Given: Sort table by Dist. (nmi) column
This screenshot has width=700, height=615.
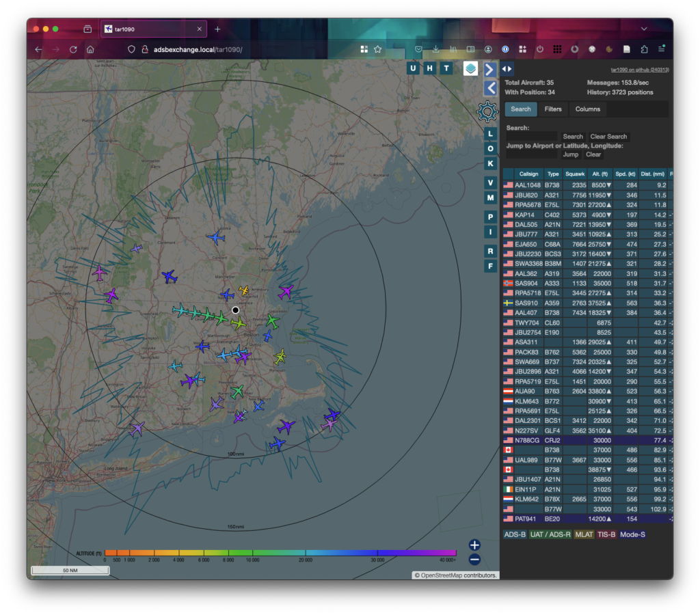Looking at the screenshot, I should tap(652, 174).
